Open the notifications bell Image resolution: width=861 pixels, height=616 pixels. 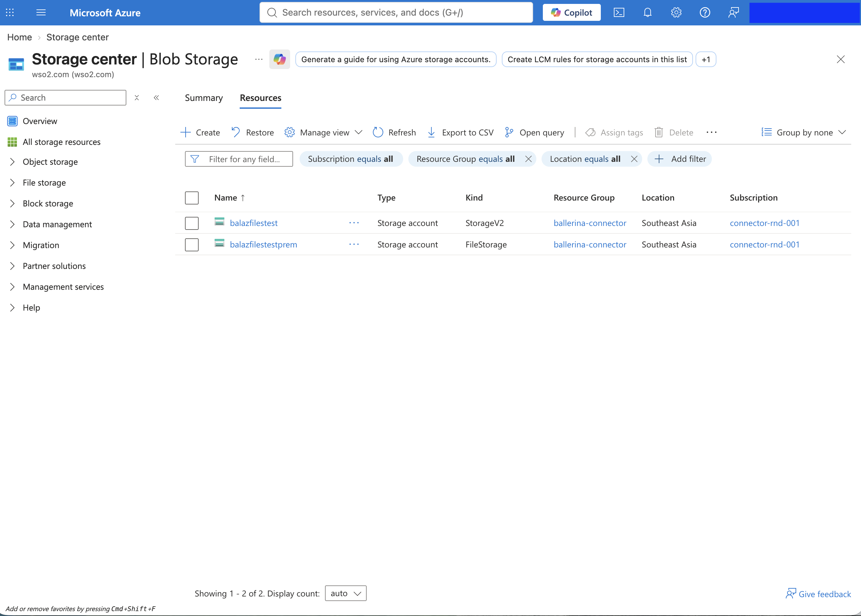pos(647,12)
